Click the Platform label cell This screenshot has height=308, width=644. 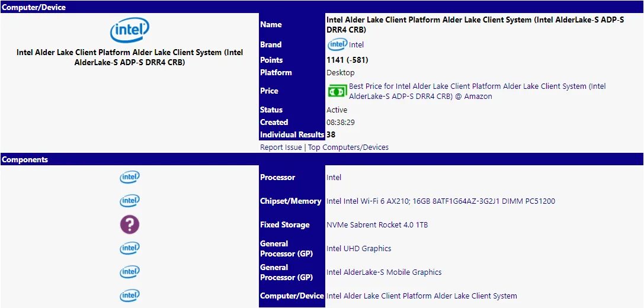(292, 73)
